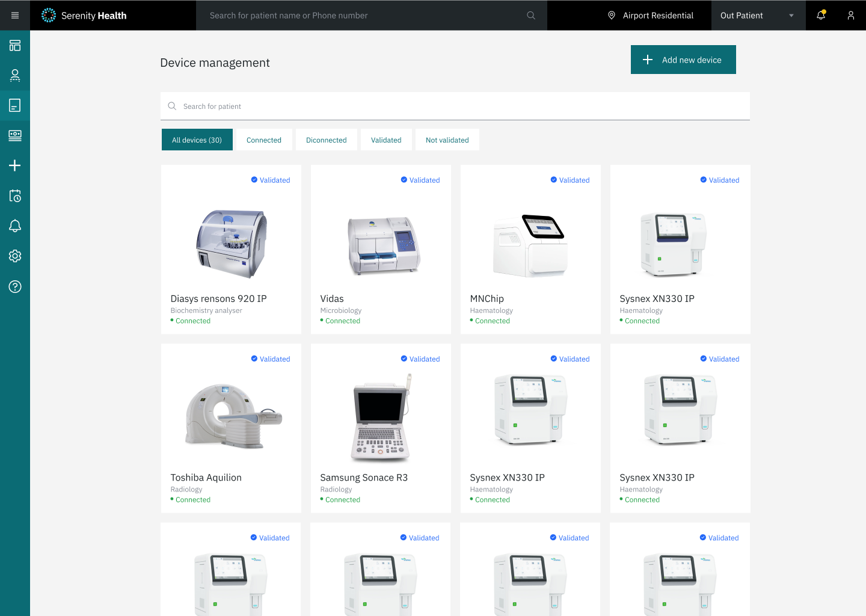Screen dimensions: 866x616
Task: Filter by Validated devices
Action: (x=386, y=140)
